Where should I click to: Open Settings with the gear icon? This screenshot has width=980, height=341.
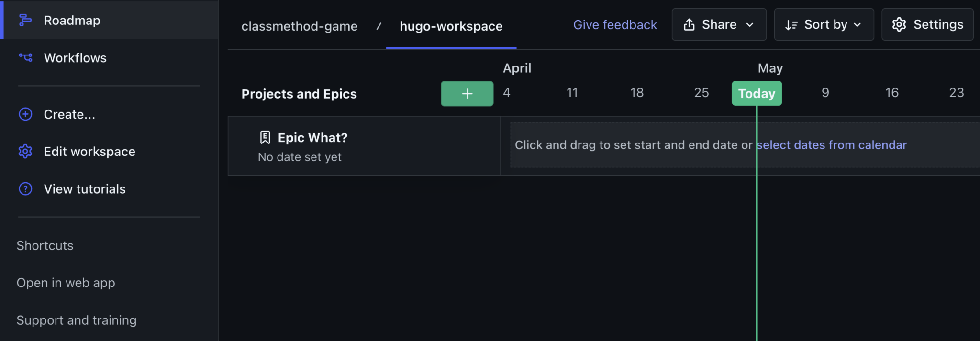tap(899, 24)
